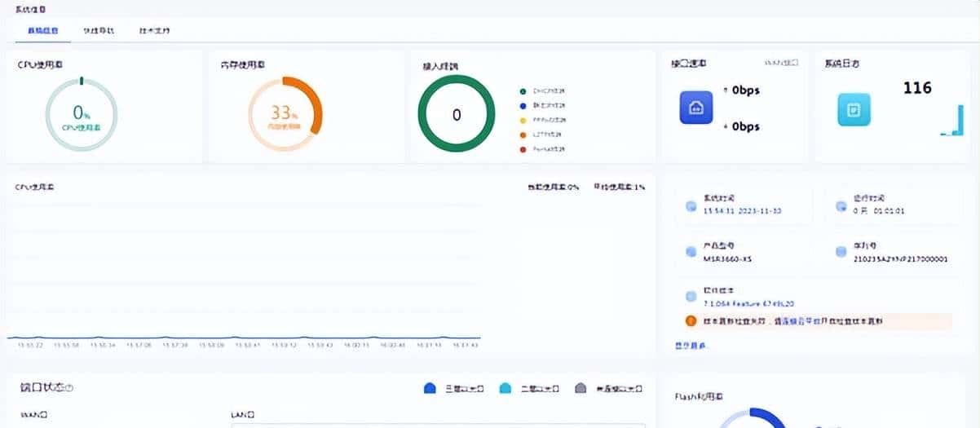Click the yellow PPPoE legend dot

[x=523, y=121]
